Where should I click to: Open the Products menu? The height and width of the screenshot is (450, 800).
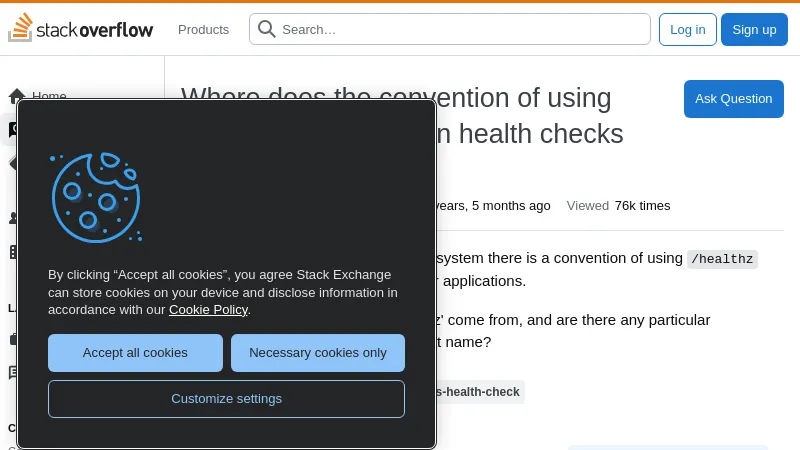pos(203,29)
